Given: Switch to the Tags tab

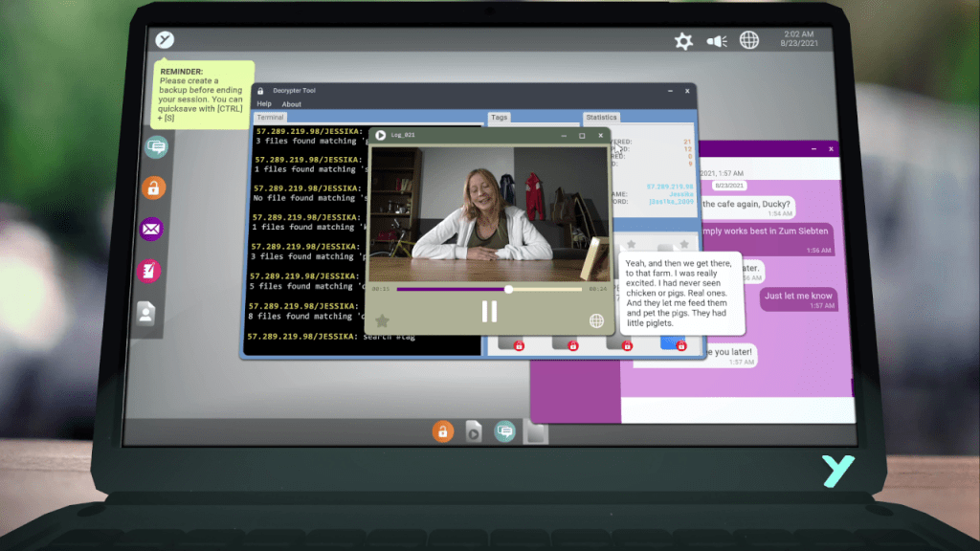Looking at the screenshot, I should [x=500, y=118].
